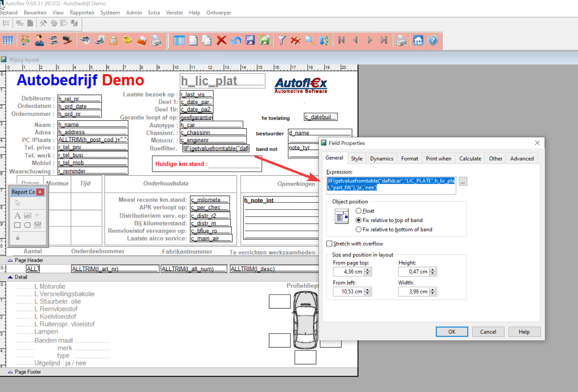Go to previous record arrow
The width and height of the screenshot is (578, 392).
pyautogui.click(x=355, y=40)
